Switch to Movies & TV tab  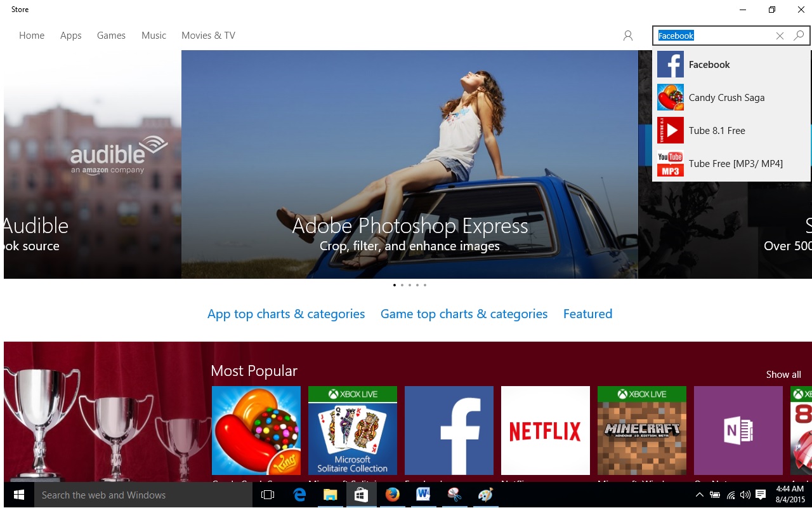(208, 36)
